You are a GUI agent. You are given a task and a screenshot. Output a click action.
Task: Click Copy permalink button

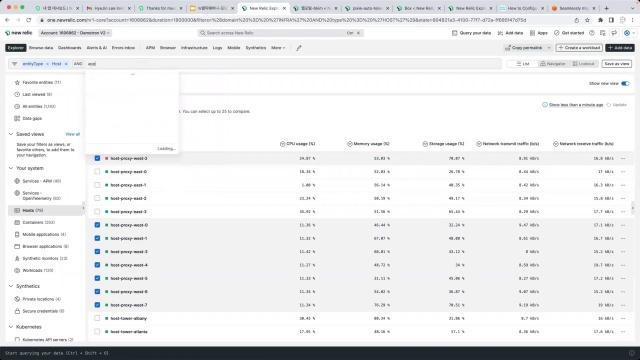coord(524,48)
